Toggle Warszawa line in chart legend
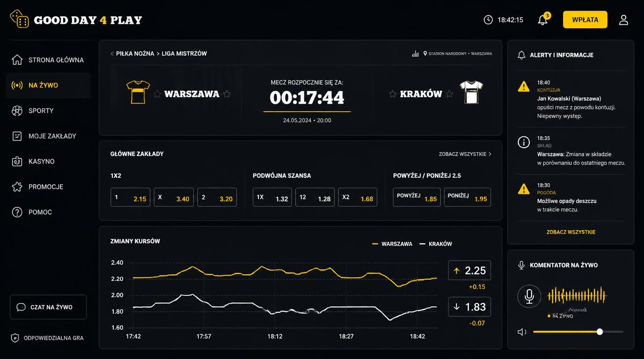This screenshot has width=644, height=359. point(392,244)
